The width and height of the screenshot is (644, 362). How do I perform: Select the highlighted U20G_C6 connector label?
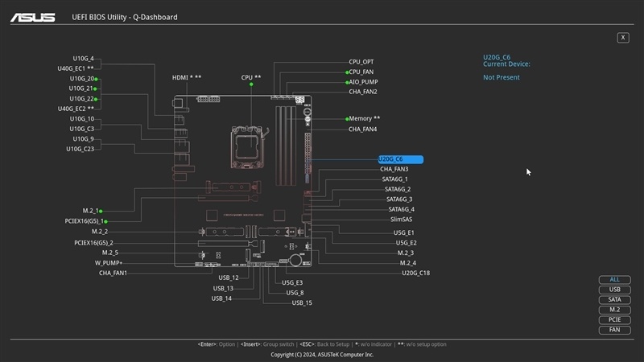click(x=400, y=159)
